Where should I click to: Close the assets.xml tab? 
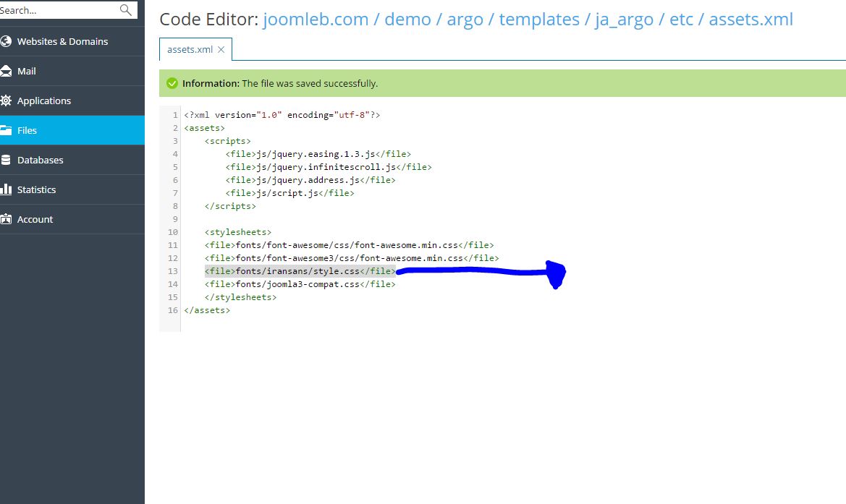[x=221, y=50]
